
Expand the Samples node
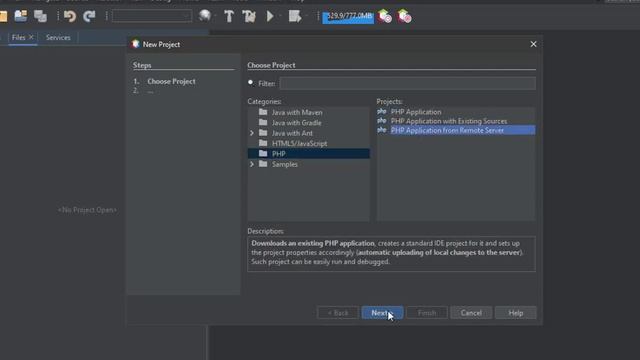click(x=252, y=164)
